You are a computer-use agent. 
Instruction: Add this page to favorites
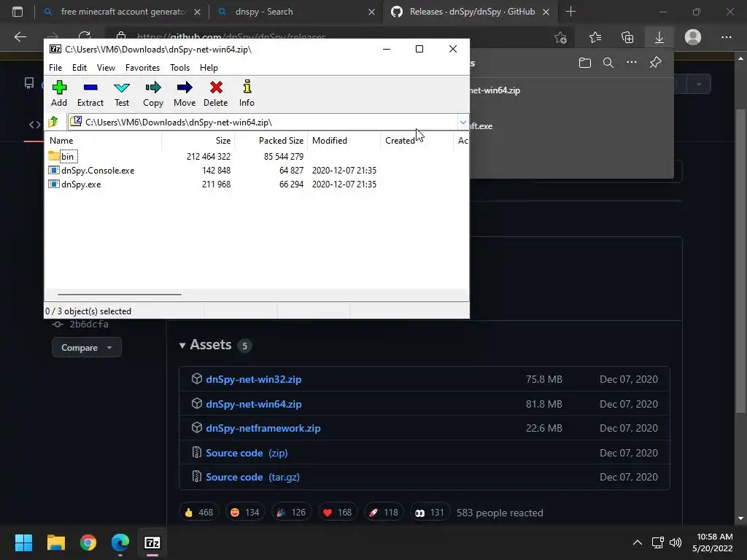pos(561,37)
